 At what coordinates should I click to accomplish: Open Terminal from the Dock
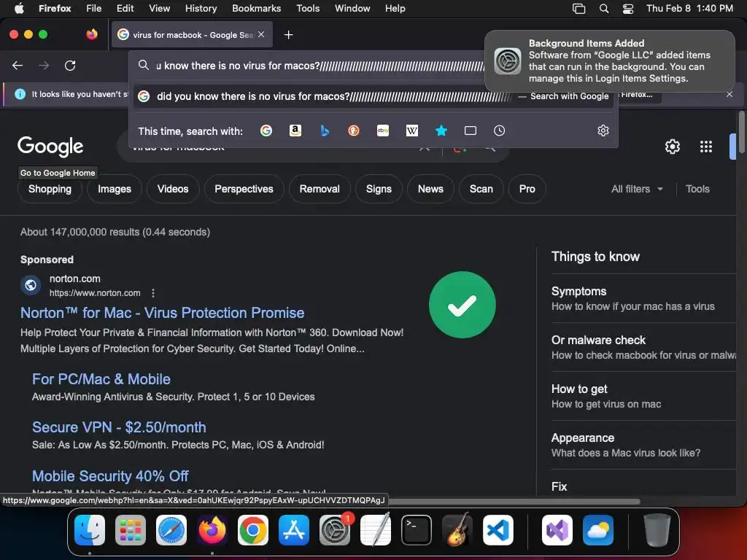click(417, 531)
